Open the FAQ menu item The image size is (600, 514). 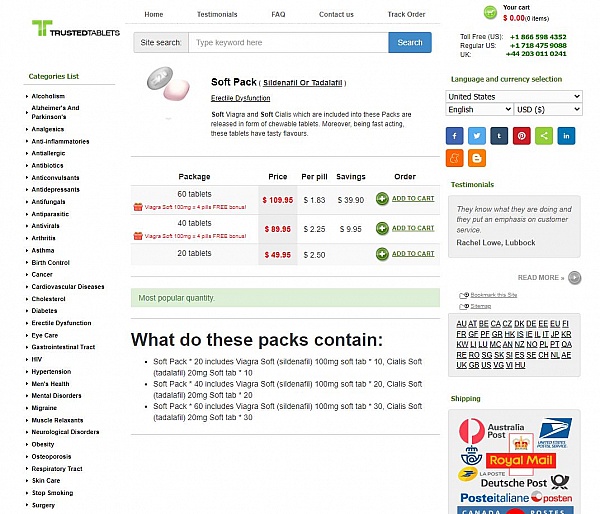pos(278,14)
